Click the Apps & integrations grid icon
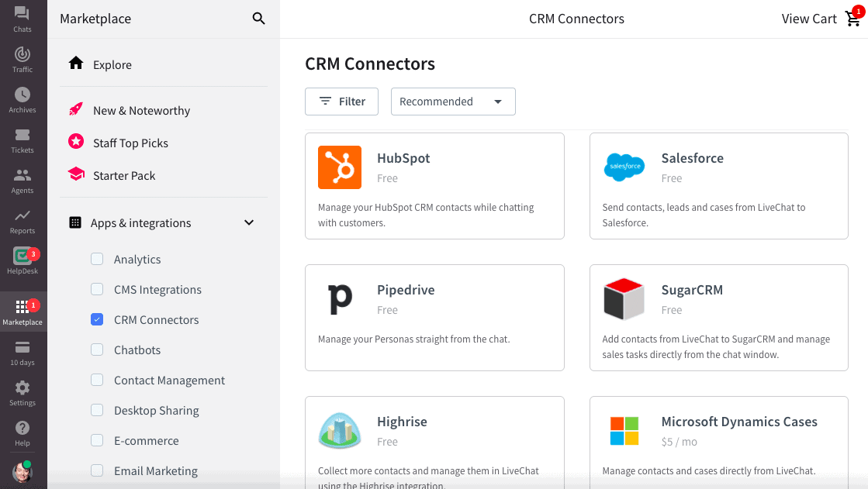868x489 pixels. click(75, 222)
